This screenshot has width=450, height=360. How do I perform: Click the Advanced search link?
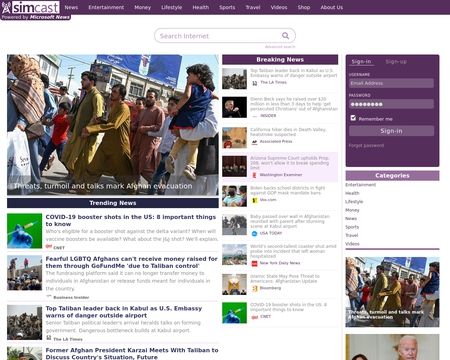(280, 47)
